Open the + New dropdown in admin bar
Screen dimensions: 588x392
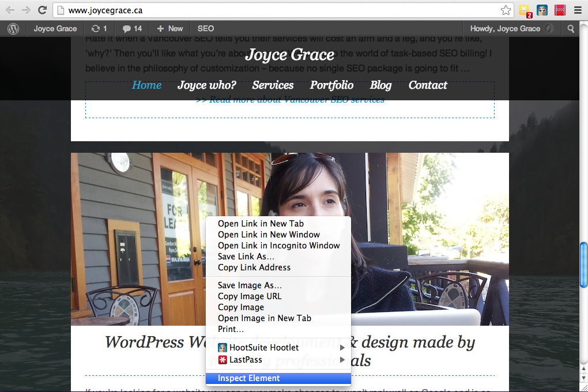(170, 28)
